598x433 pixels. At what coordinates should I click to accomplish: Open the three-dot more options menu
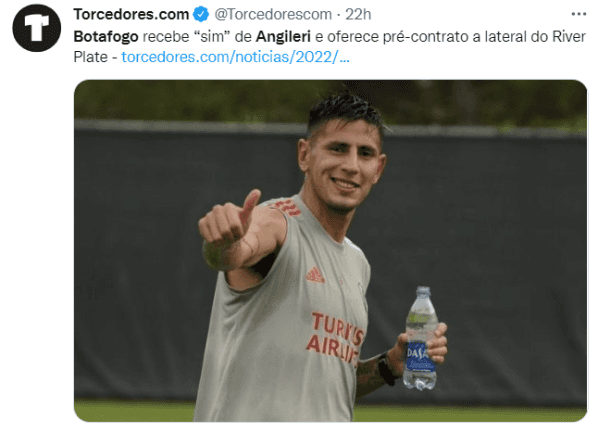(x=579, y=14)
